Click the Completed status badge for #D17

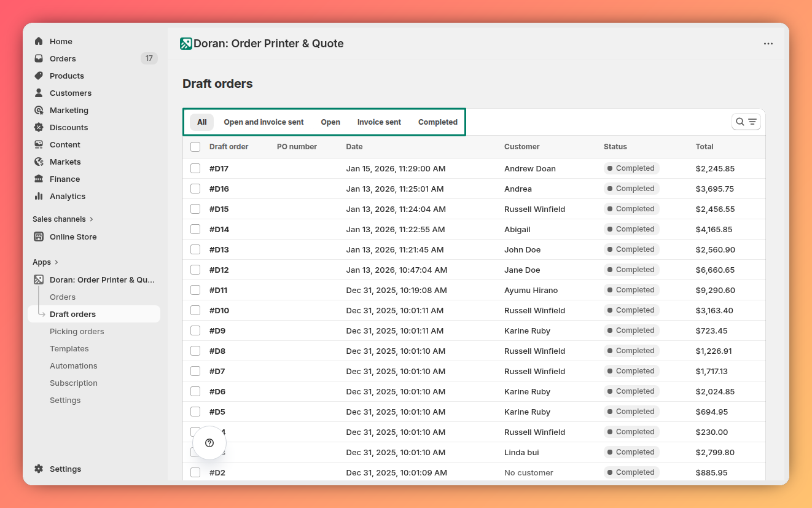(x=631, y=168)
